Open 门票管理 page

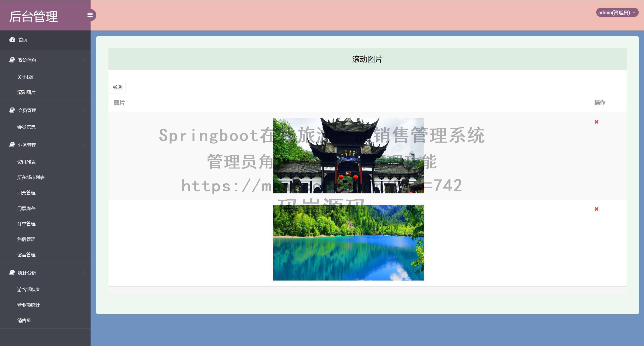pyautogui.click(x=26, y=193)
